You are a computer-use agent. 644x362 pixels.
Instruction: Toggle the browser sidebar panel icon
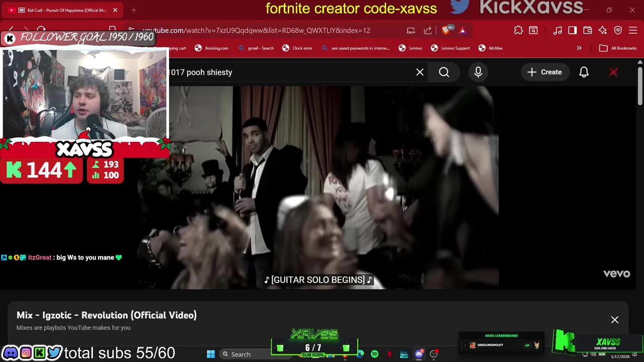[573, 30]
